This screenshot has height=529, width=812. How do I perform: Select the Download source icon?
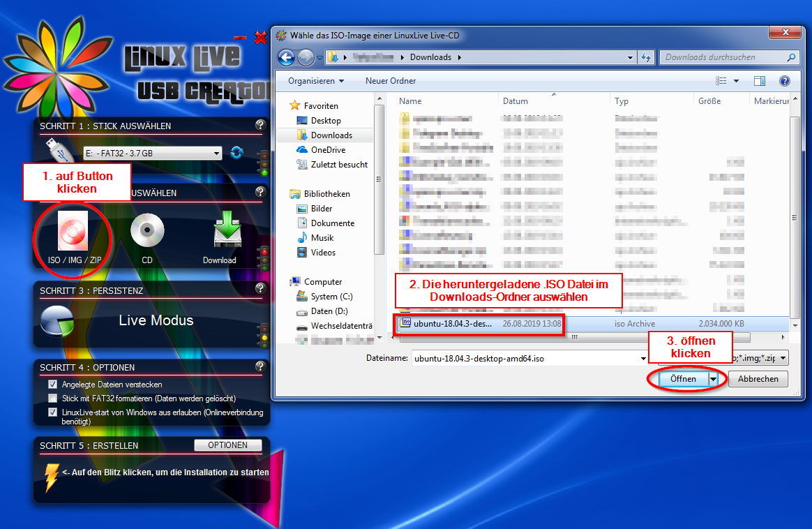227,228
